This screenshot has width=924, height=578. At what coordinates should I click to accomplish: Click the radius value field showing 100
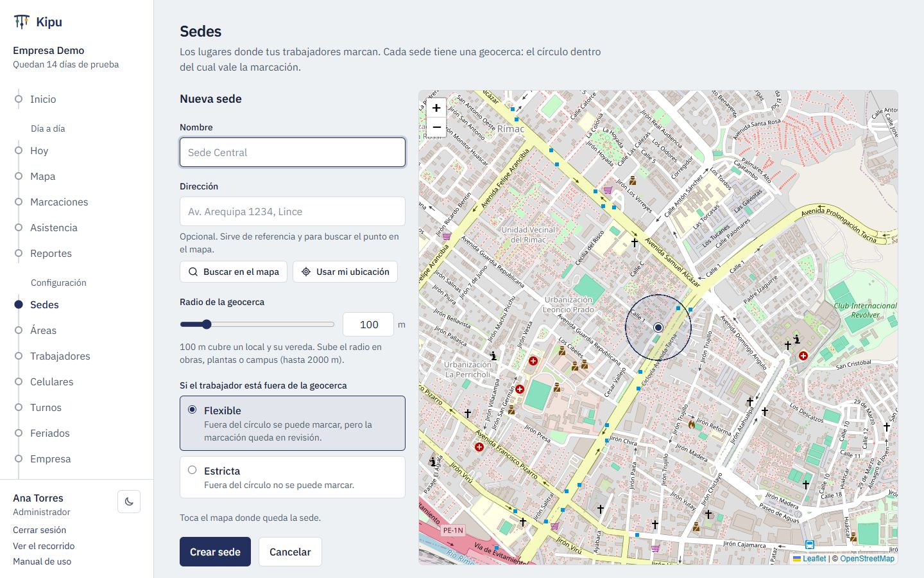368,324
